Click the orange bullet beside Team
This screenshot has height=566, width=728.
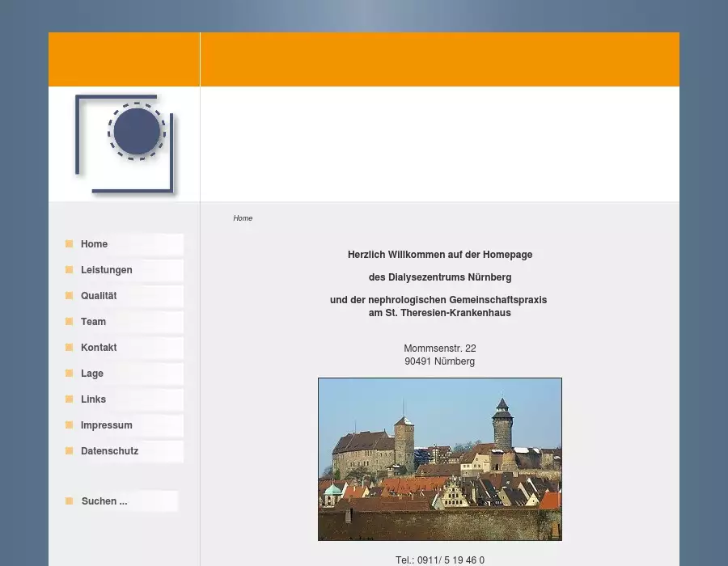point(70,322)
